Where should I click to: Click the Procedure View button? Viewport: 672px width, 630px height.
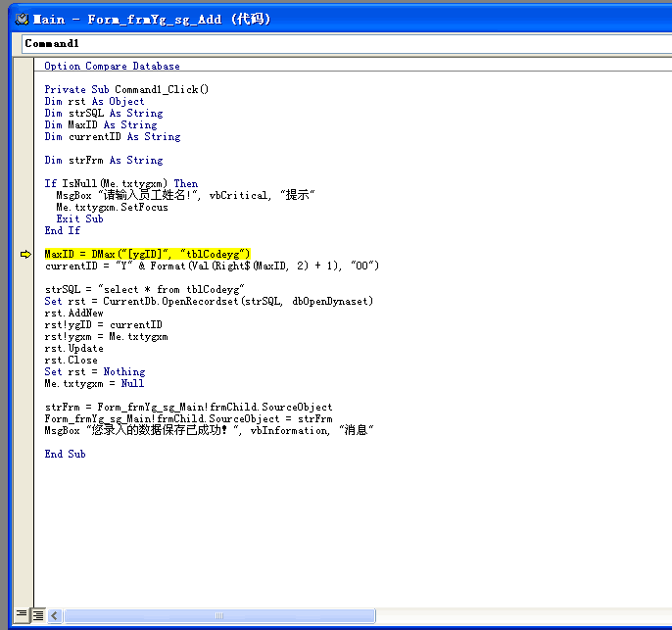pos(22,615)
